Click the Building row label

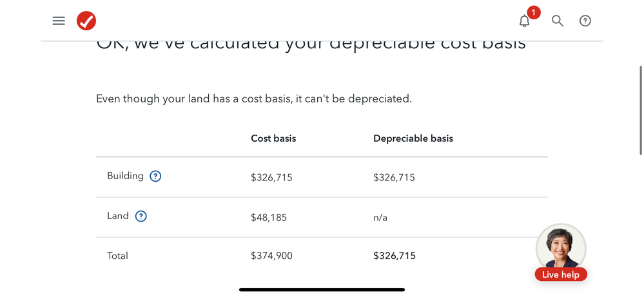click(x=125, y=176)
